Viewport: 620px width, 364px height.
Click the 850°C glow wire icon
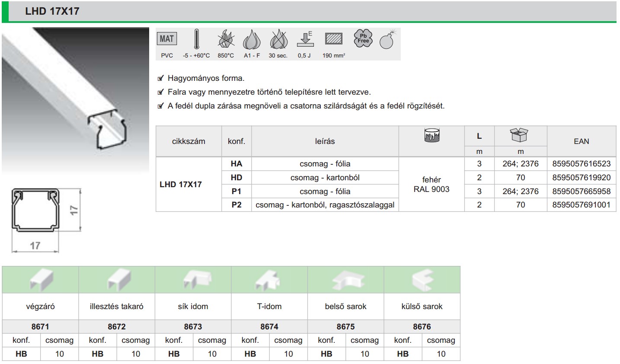tap(226, 39)
